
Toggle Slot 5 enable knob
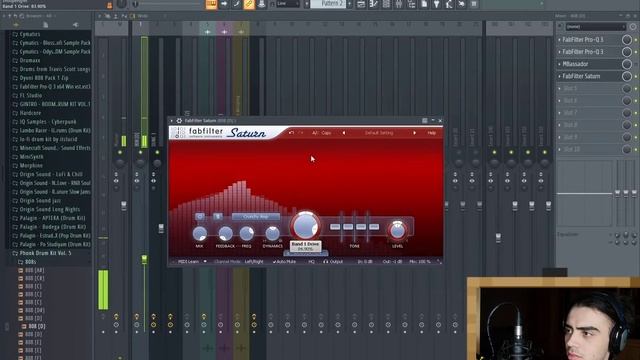coord(627,89)
